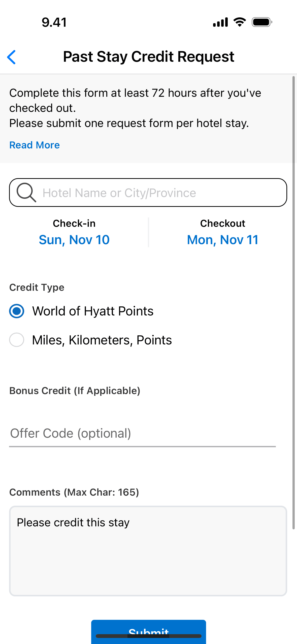The image size is (297, 644).
Task: Open Check-in date Sun, Nov 10
Action: [74, 239]
